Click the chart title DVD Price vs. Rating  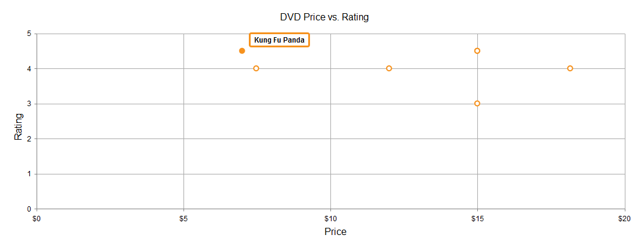pos(324,17)
